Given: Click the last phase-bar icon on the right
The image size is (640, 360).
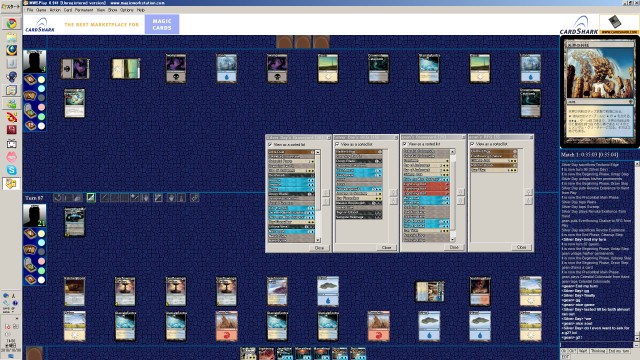Looking at the screenshot, I should click(x=195, y=198).
